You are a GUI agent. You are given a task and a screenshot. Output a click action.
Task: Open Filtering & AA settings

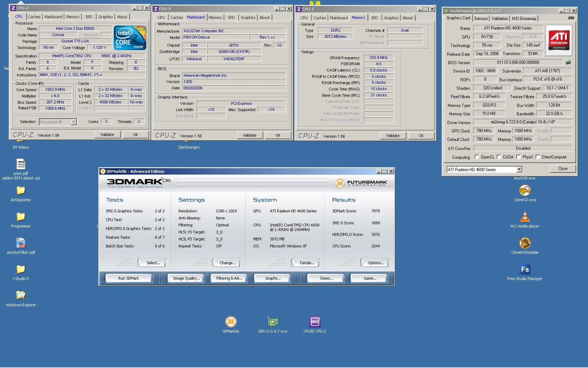click(x=229, y=278)
